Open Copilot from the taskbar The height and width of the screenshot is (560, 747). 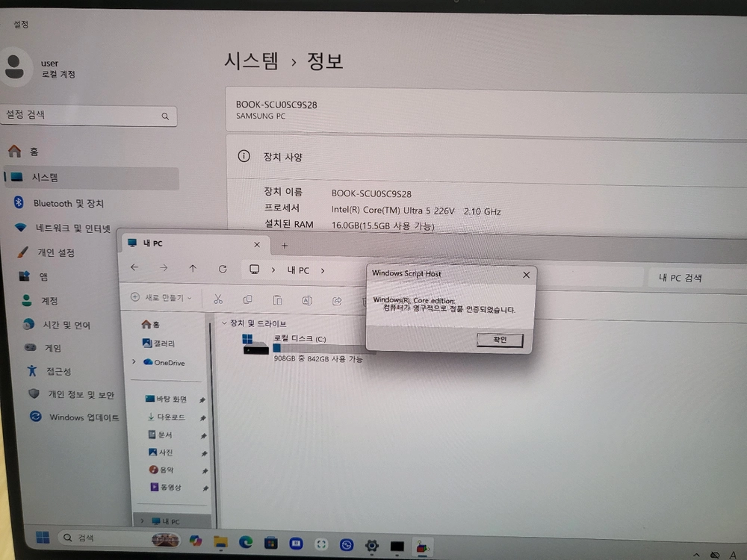tap(195, 541)
